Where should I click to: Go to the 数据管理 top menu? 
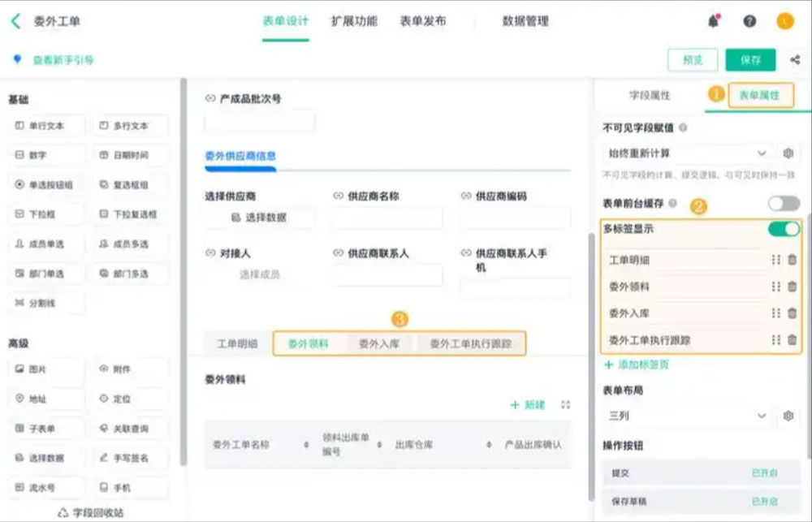pos(525,22)
